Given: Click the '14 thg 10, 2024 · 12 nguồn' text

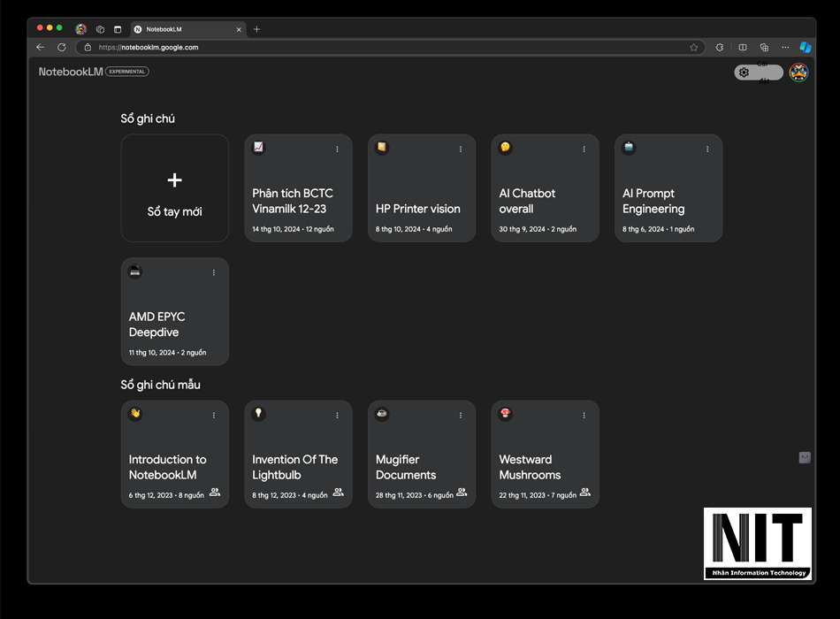Looking at the screenshot, I should (293, 229).
